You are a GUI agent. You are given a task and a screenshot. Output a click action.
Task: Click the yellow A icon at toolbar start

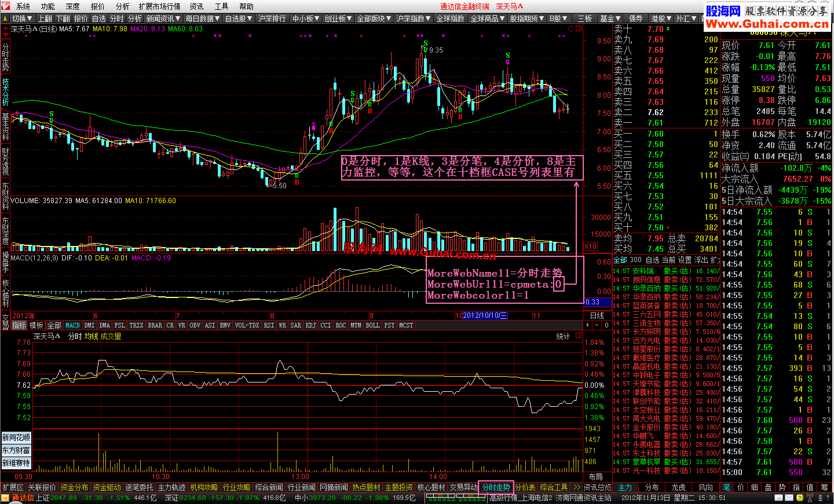[5, 19]
